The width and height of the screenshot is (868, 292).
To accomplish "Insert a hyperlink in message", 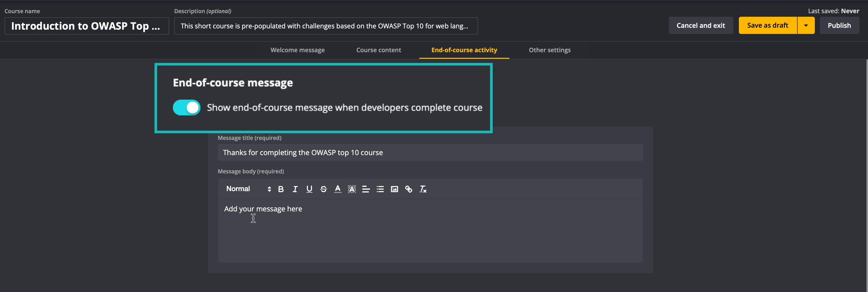I will tap(408, 189).
